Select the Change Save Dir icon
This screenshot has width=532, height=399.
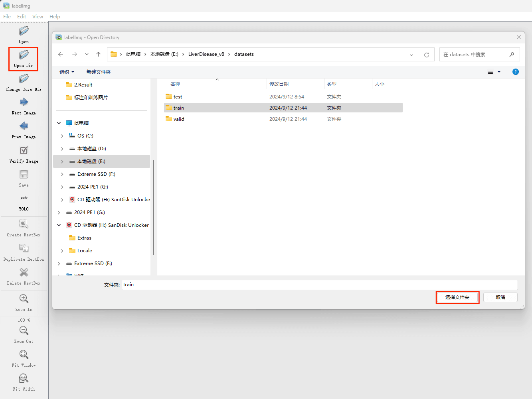click(x=24, y=79)
